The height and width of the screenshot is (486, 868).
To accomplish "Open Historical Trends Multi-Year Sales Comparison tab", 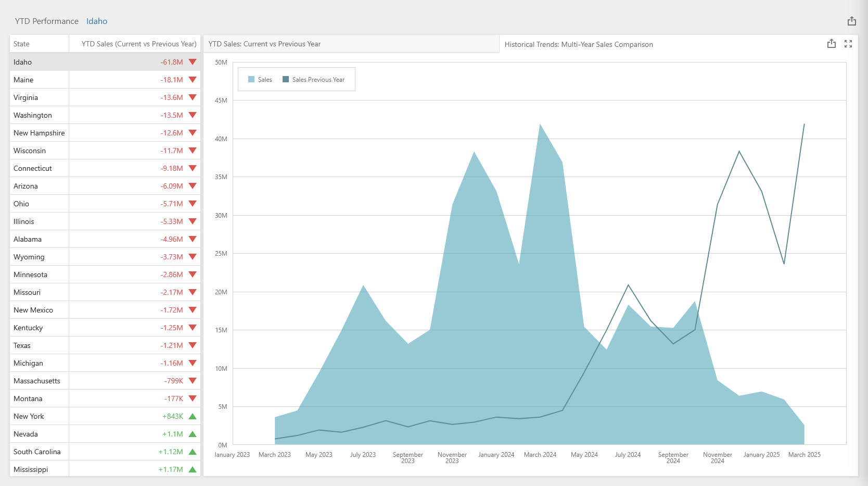I will (578, 44).
